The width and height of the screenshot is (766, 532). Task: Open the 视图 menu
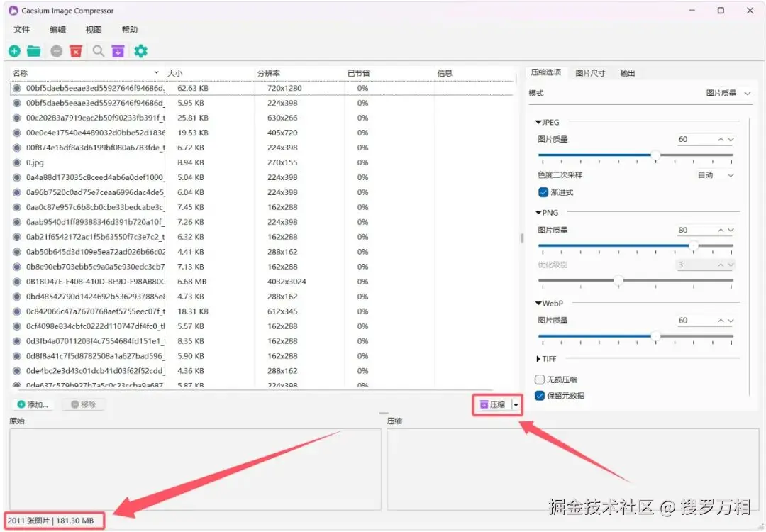tap(94, 29)
